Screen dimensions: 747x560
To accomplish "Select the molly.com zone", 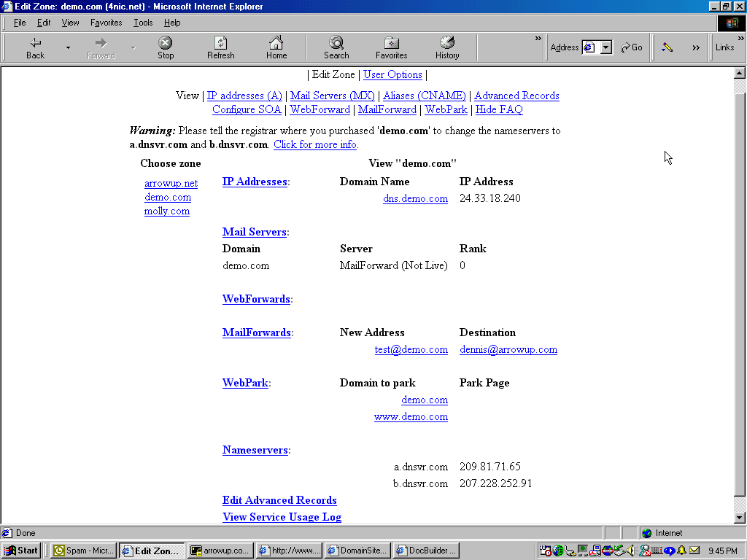I will (x=167, y=211).
